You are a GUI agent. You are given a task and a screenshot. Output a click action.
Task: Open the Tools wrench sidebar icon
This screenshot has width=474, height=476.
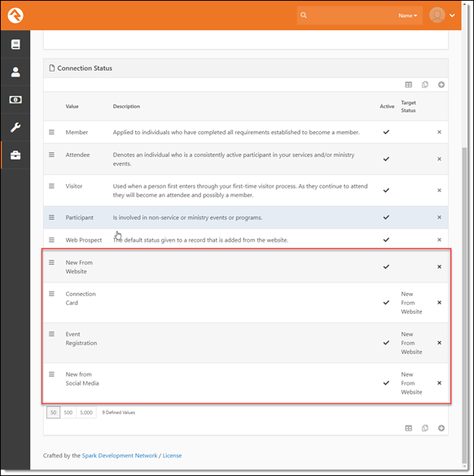point(15,127)
